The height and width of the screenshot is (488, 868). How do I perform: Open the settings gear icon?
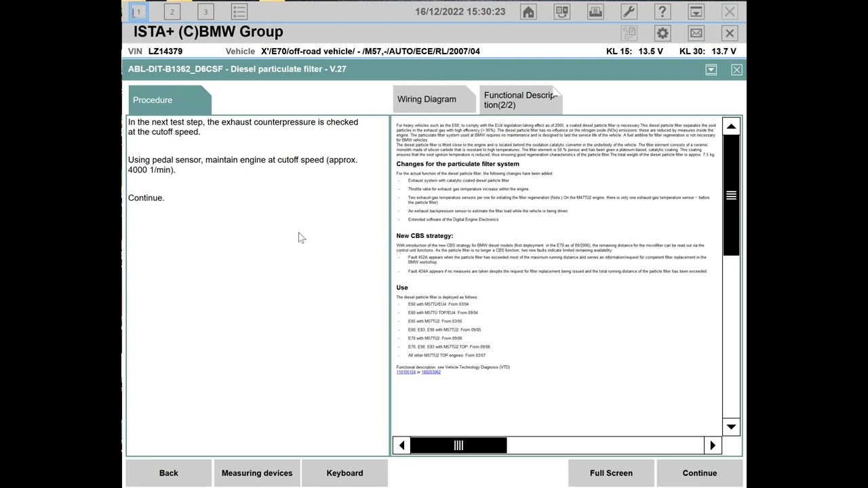coord(663,33)
